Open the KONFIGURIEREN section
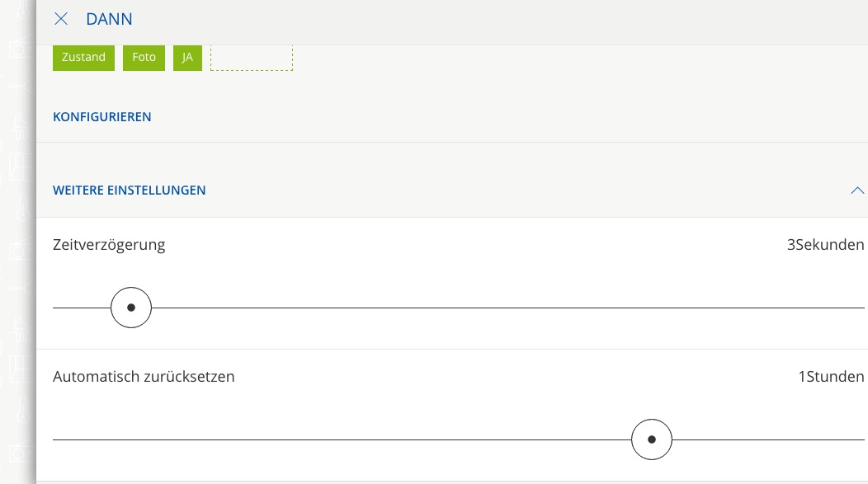868x484 pixels. click(102, 117)
